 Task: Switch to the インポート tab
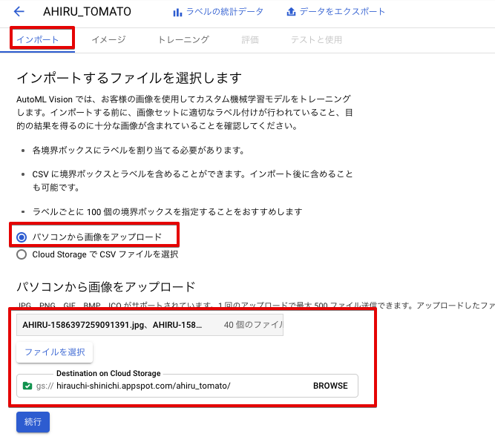tap(38, 40)
